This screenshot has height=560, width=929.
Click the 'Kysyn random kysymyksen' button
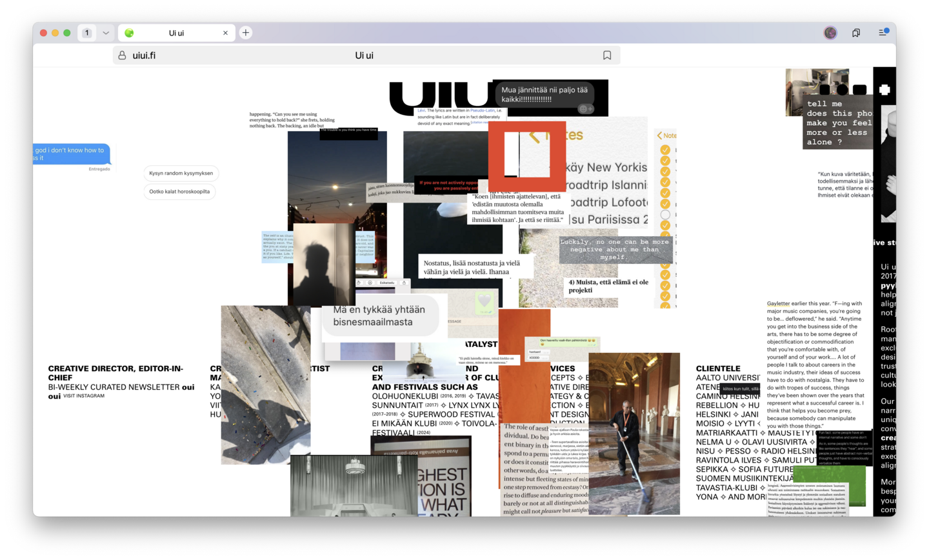click(181, 174)
